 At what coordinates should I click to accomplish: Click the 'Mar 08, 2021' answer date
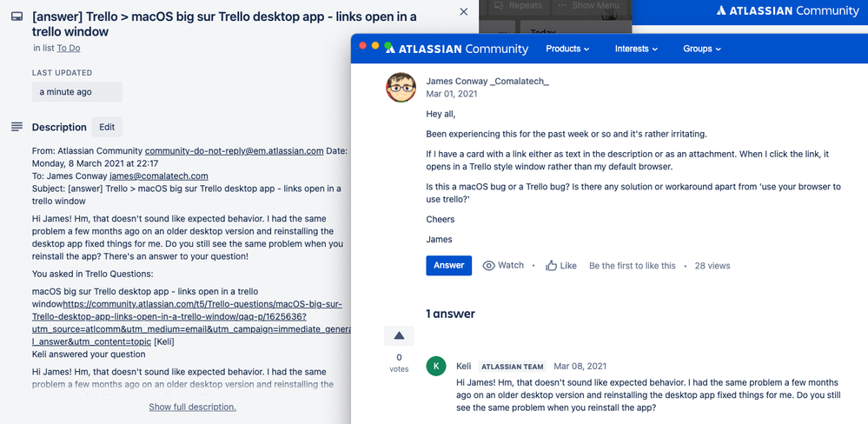click(580, 367)
